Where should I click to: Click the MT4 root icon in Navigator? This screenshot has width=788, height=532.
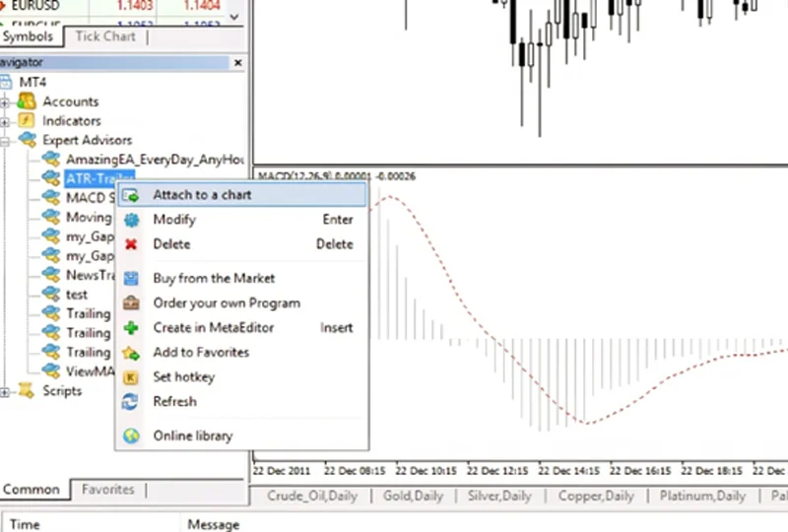(6, 82)
